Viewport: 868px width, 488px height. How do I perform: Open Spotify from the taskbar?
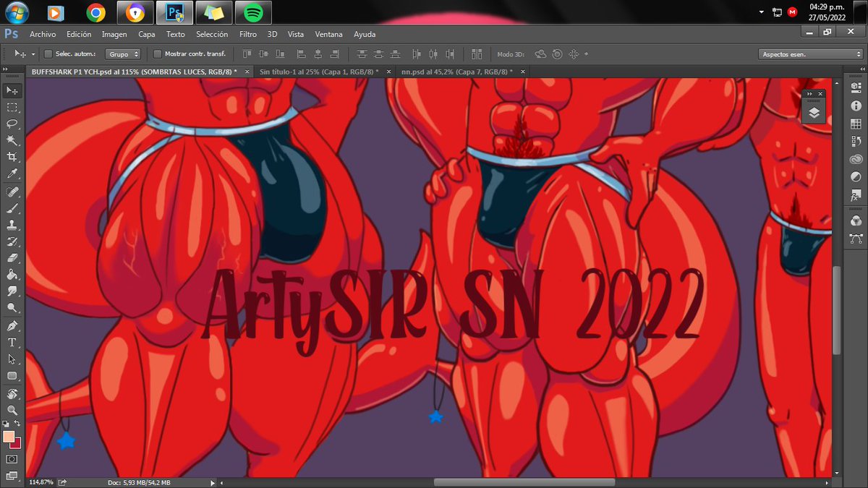click(253, 12)
